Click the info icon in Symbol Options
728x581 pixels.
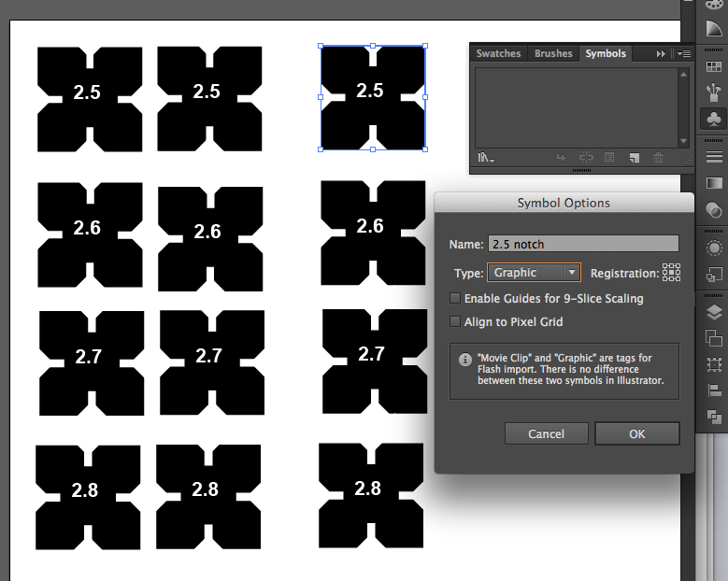coord(464,360)
